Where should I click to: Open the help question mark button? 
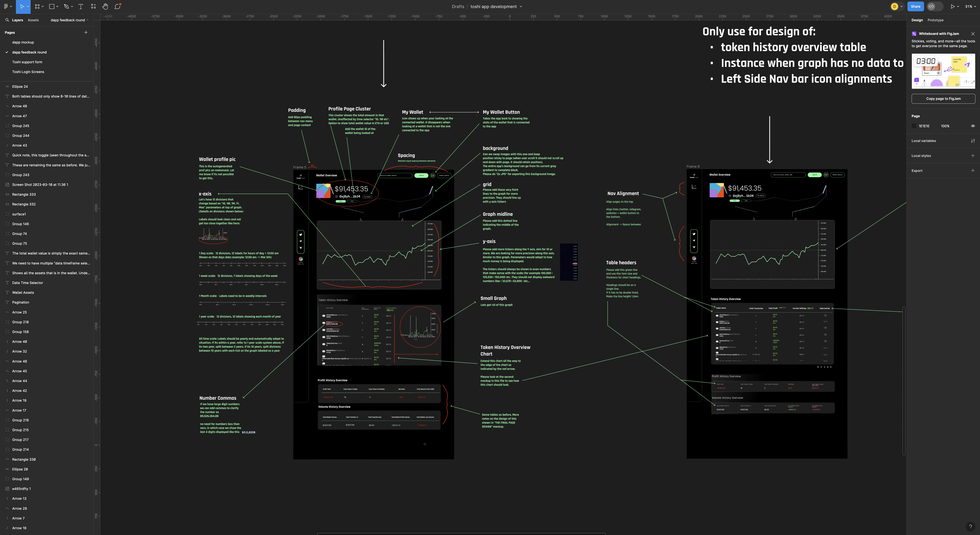(970, 527)
